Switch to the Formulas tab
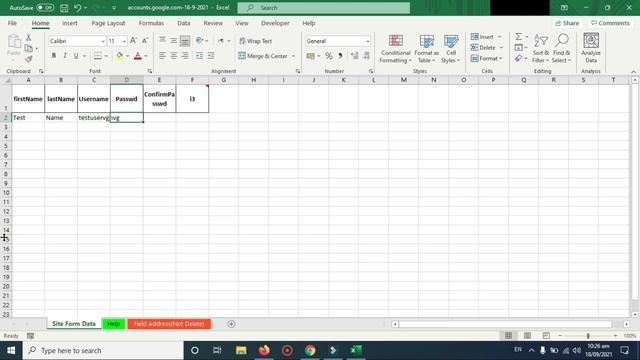 pyautogui.click(x=151, y=23)
